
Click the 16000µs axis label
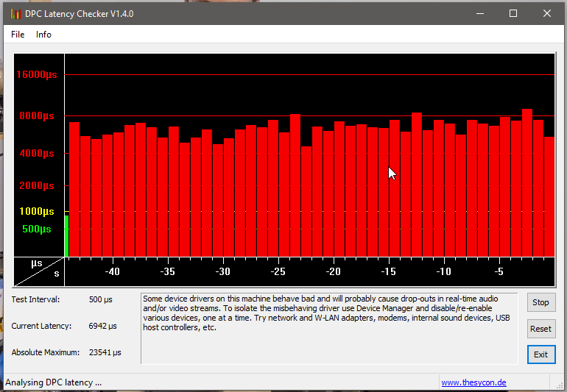[x=37, y=75]
